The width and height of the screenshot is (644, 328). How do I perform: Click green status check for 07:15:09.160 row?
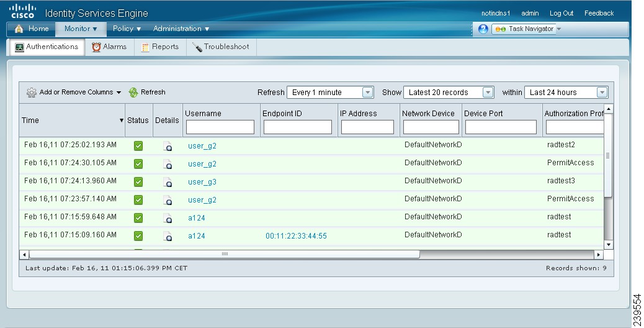138,236
